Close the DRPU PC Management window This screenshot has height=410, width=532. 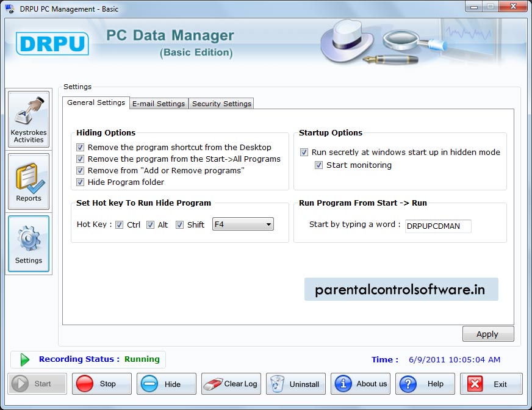513,7
